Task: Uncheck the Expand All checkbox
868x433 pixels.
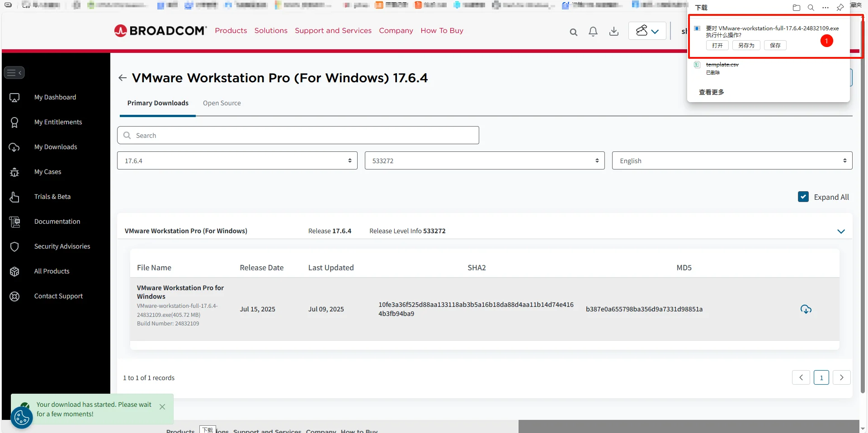Action: pos(803,197)
